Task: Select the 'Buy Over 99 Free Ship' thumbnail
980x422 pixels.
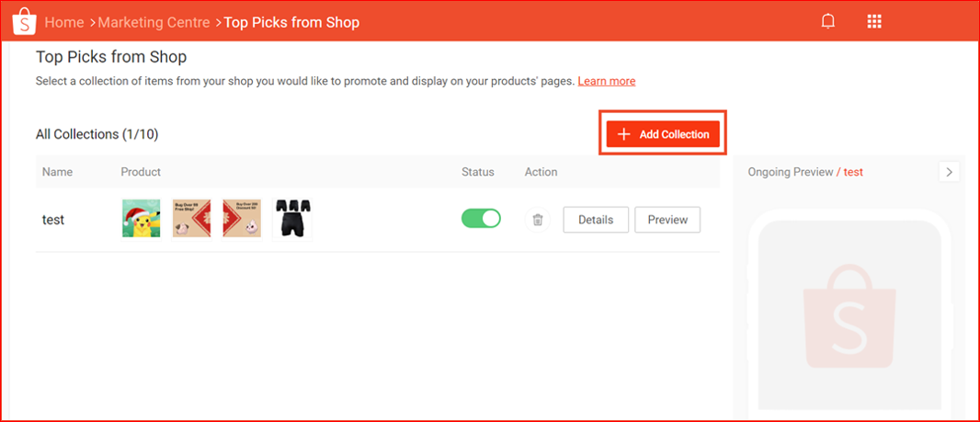Action: pos(191,219)
